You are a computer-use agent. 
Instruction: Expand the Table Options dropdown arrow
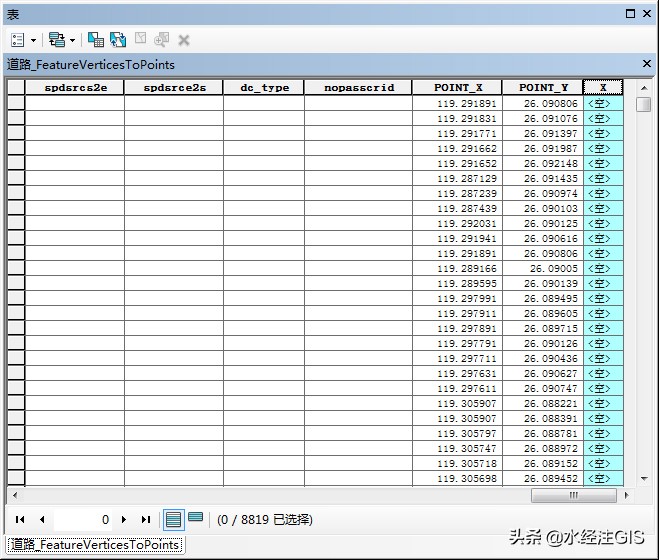coord(33,40)
